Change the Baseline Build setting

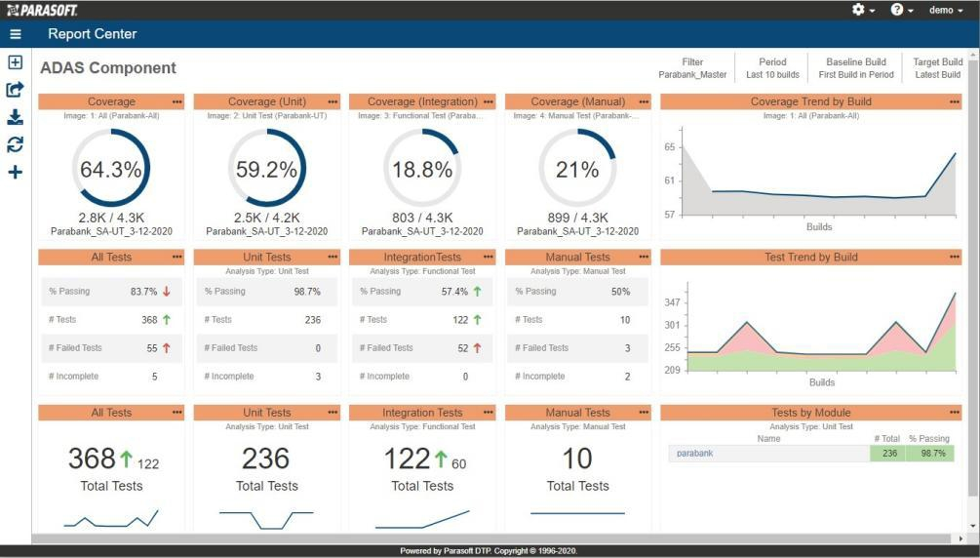click(x=856, y=68)
